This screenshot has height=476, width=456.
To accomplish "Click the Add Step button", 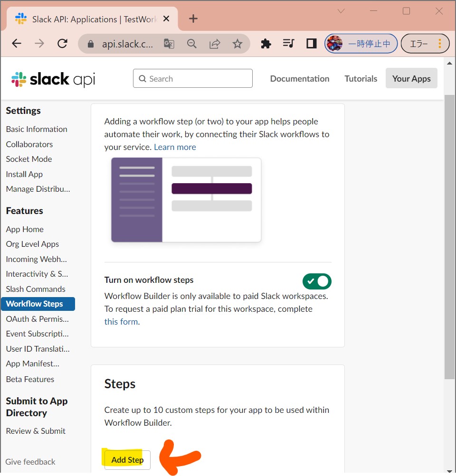I will click(127, 460).
